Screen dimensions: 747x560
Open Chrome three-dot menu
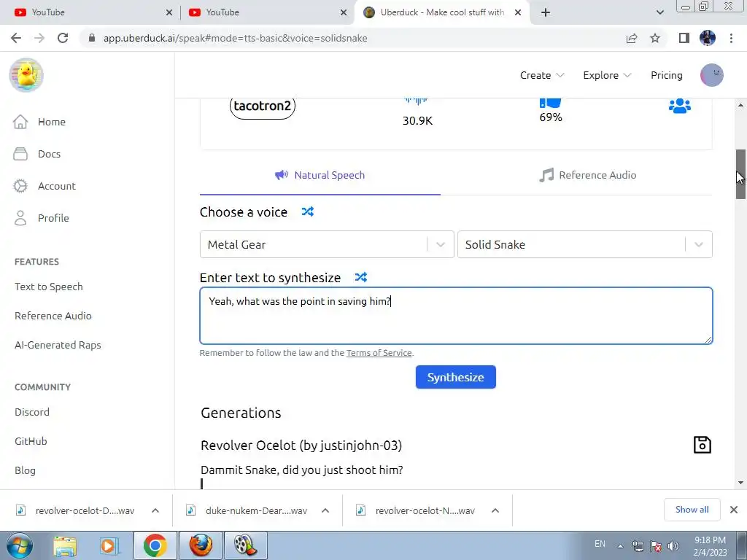click(731, 38)
